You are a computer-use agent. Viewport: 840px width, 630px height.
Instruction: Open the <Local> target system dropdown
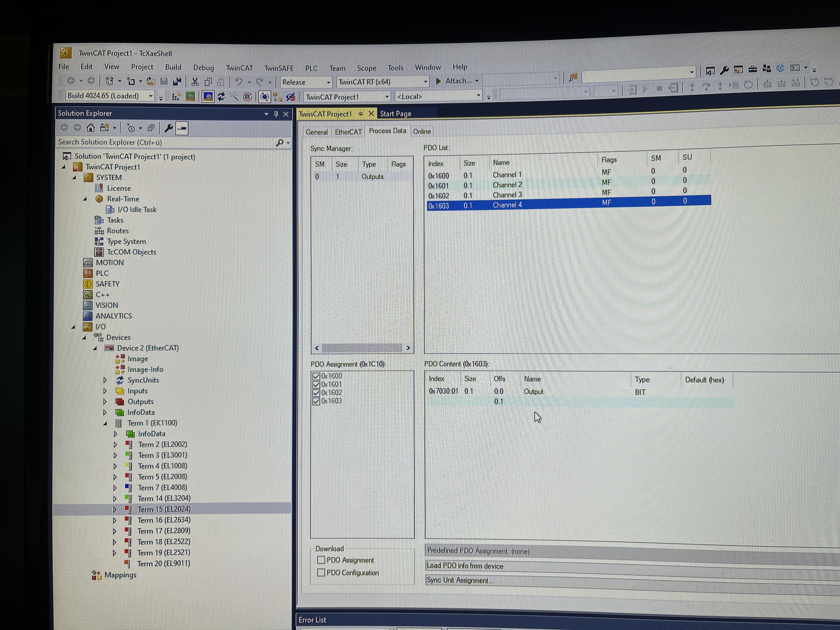pos(479,96)
